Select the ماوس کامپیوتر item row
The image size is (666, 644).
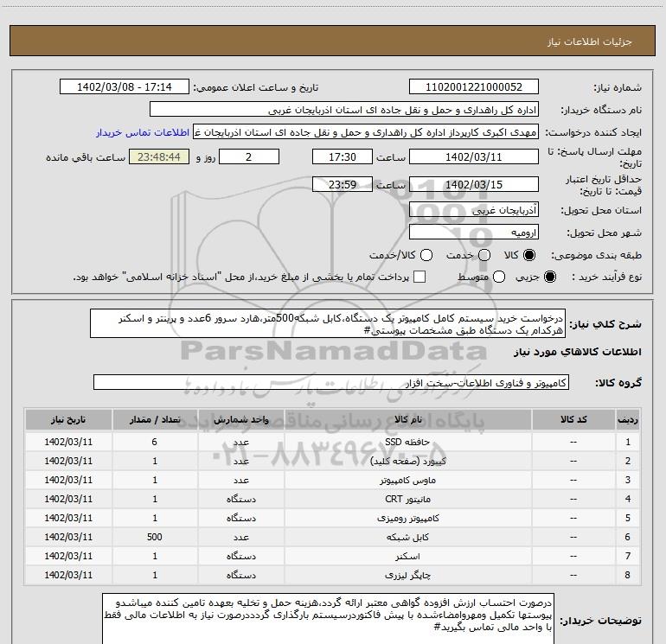tap(332, 480)
